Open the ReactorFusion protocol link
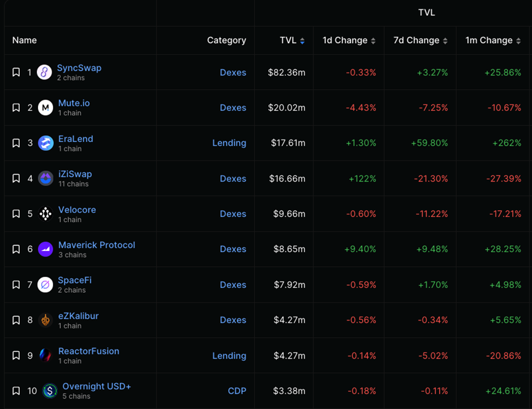 pyautogui.click(x=89, y=351)
